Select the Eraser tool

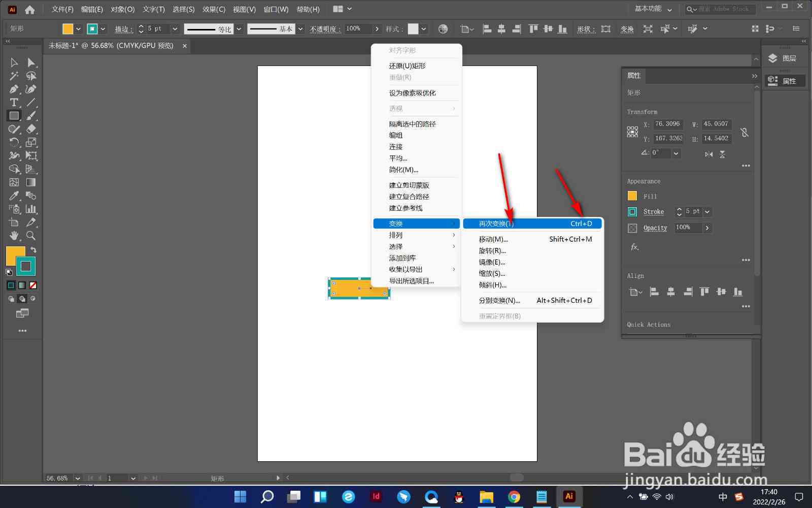[31, 129]
